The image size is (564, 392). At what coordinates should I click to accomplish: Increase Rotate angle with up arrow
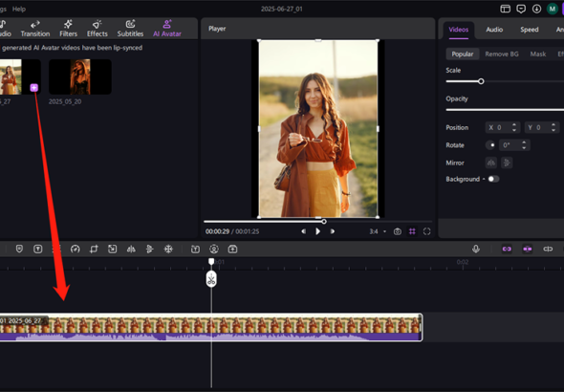click(524, 142)
